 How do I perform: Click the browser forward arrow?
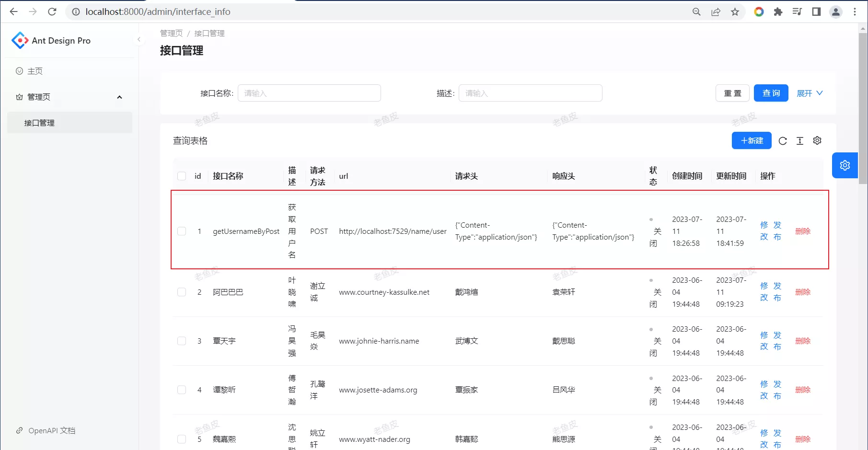(33, 12)
